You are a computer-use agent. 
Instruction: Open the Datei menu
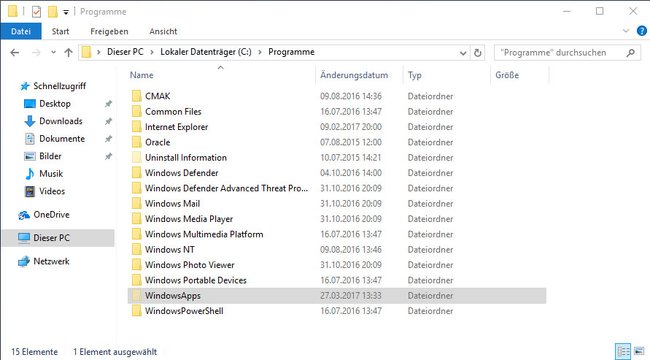click(21, 32)
